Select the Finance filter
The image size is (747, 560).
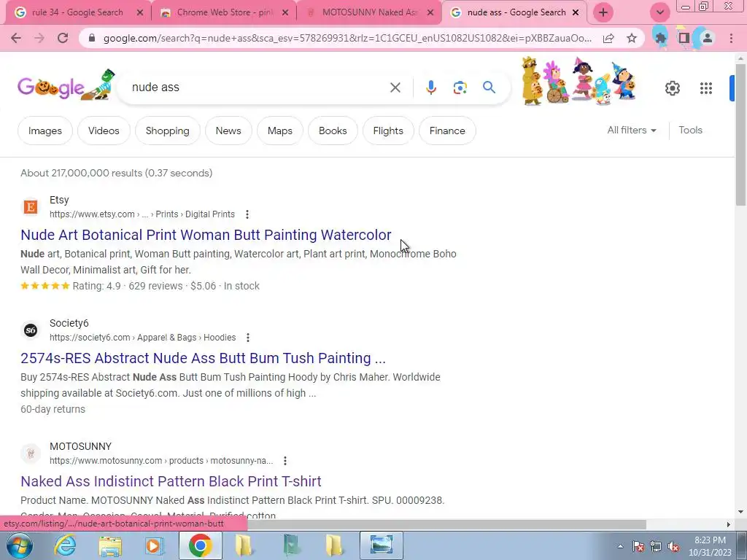point(447,131)
